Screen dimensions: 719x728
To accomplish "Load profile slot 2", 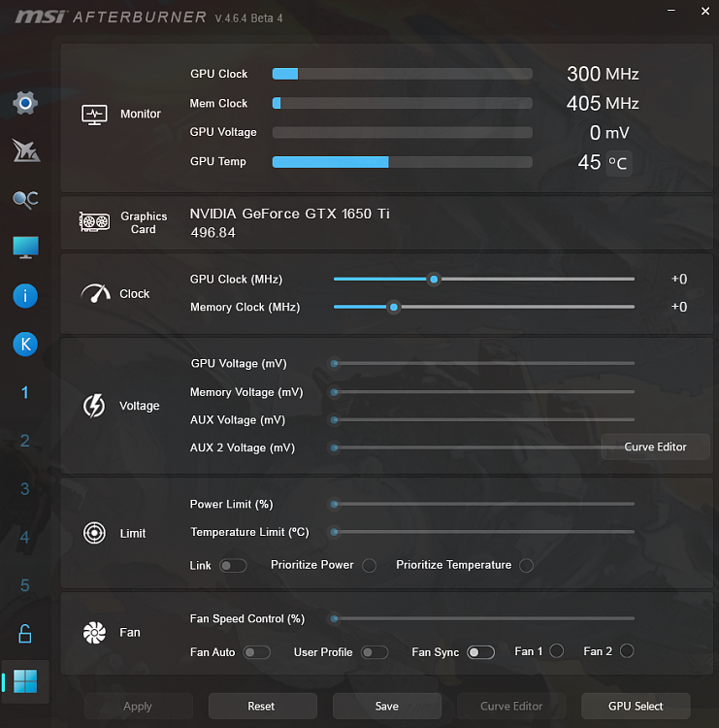I will 25,441.
